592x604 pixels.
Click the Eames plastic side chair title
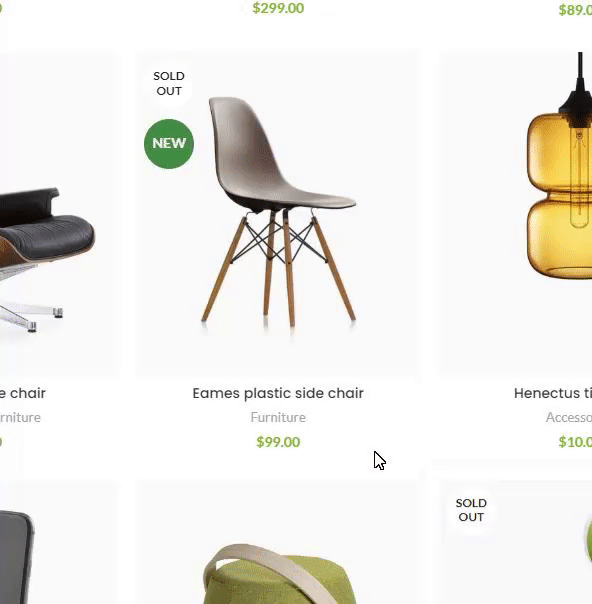278,393
